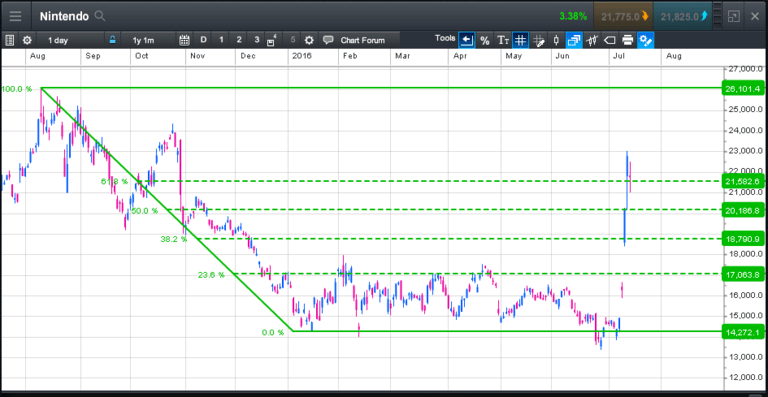Toggle the highlighted overlapping windows tool
This screenshot has width=768, height=397.
pos(574,40)
